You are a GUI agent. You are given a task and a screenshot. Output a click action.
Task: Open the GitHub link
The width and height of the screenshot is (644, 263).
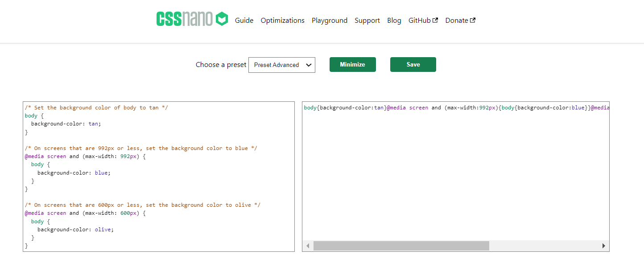[x=420, y=20]
